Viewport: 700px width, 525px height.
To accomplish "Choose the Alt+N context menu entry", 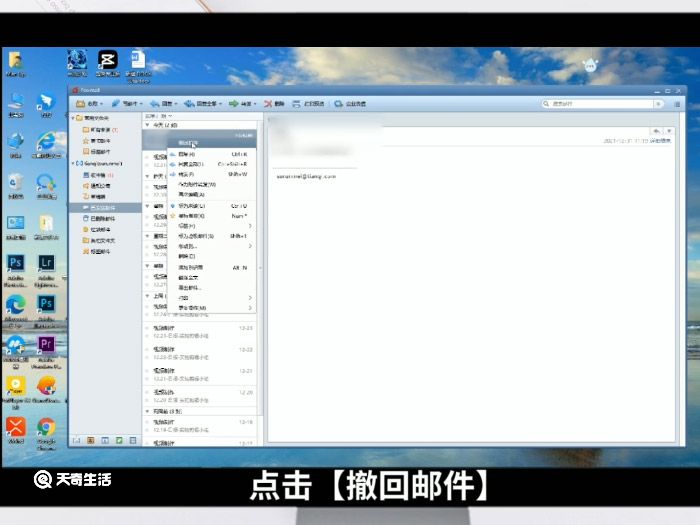I will (212, 267).
